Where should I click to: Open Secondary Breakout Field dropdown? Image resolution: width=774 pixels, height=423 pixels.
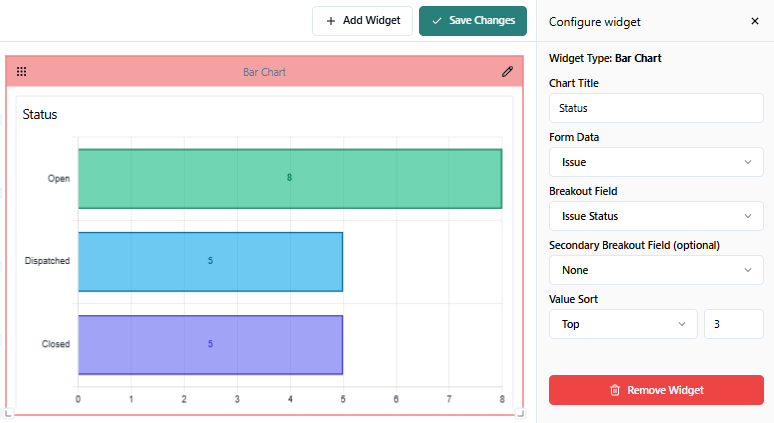coord(656,270)
